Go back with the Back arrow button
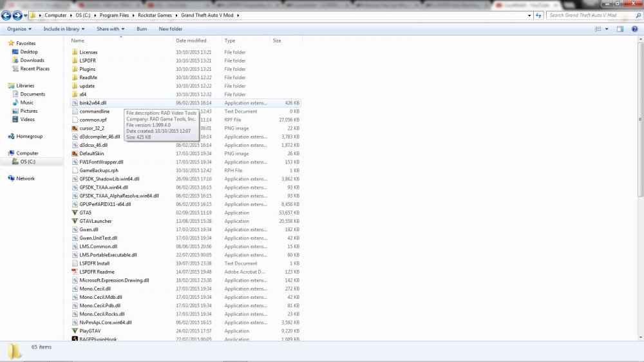Viewport: 644px width, 362px height. click(x=6, y=15)
